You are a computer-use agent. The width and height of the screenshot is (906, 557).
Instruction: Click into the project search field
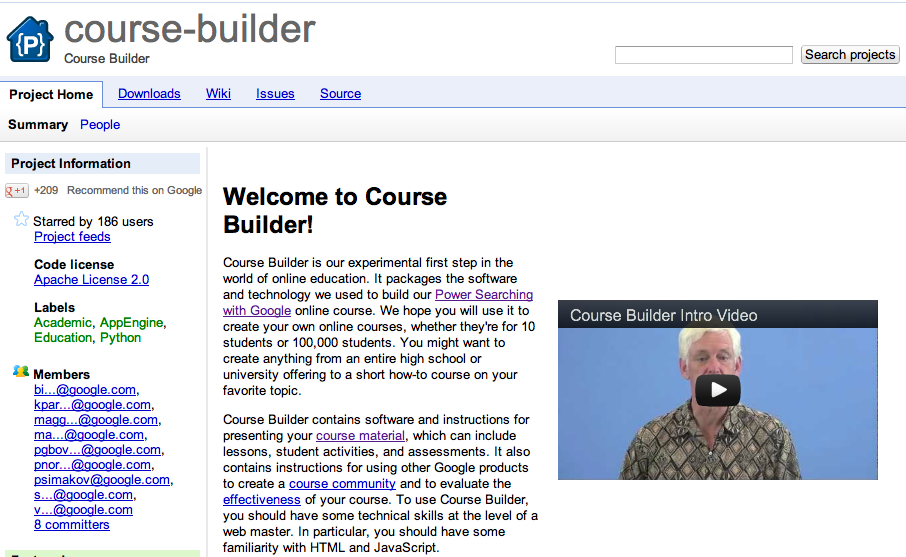click(704, 55)
